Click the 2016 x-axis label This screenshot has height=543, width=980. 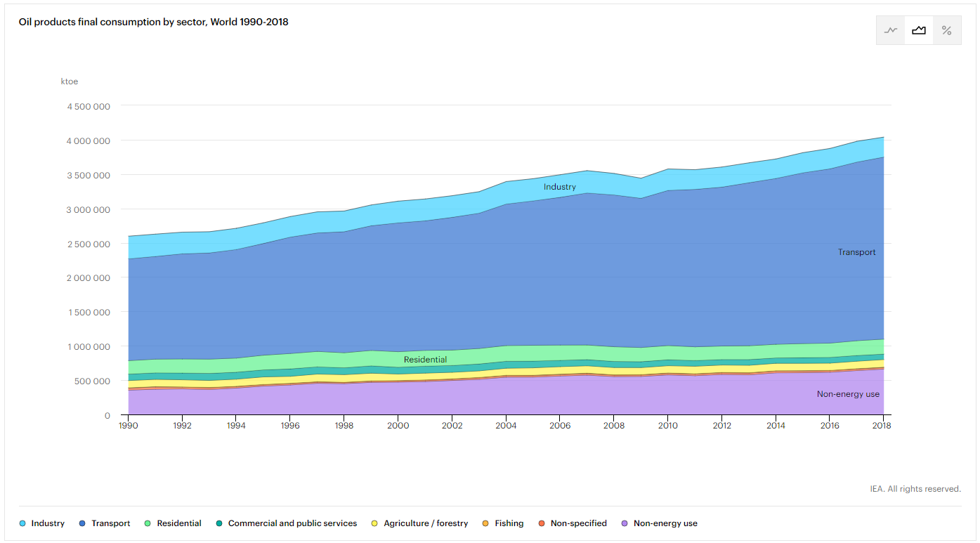(x=830, y=426)
